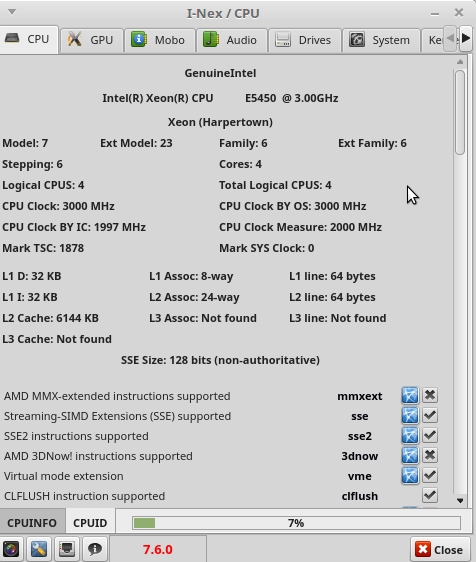Open the Mobo tab
Image resolution: width=476 pixels, height=562 pixels.
pos(160,40)
